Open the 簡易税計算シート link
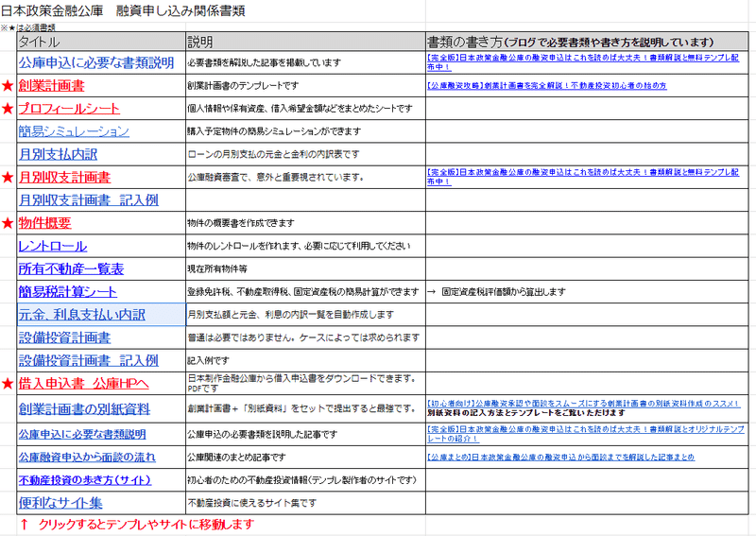This screenshot has height=536, width=756. (67, 292)
